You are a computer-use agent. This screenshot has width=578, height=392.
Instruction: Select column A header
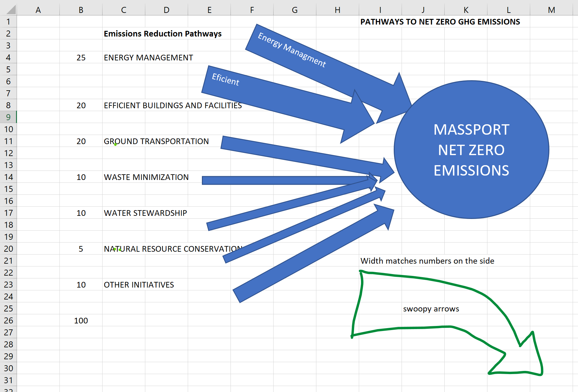coord(38,10)
